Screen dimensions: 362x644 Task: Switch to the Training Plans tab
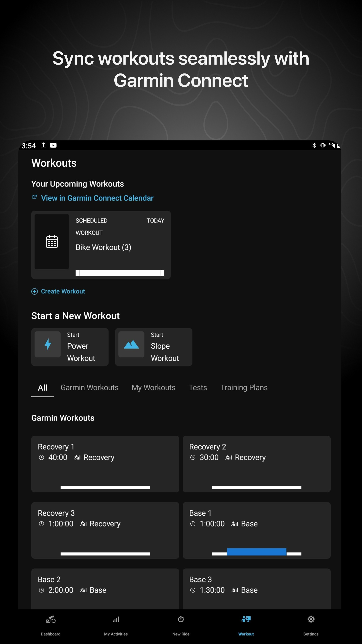pos(244,388)
